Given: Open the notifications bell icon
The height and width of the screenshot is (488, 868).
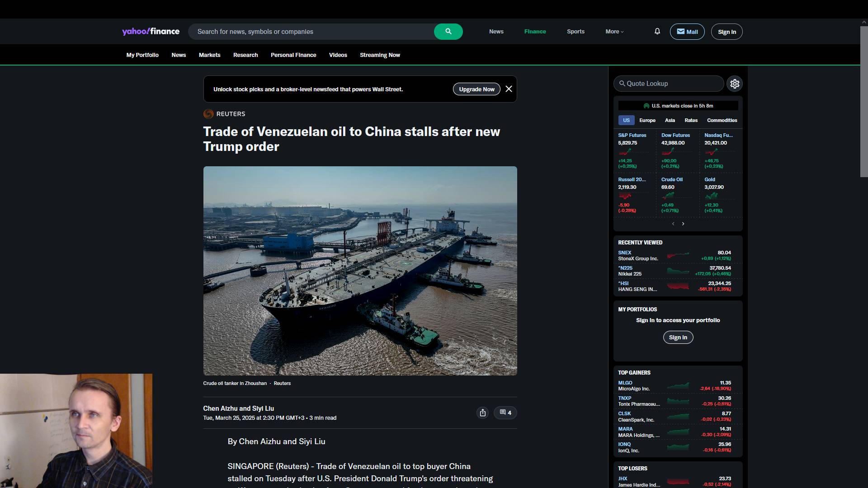Looking at the screenshot, I should [657, 31].
